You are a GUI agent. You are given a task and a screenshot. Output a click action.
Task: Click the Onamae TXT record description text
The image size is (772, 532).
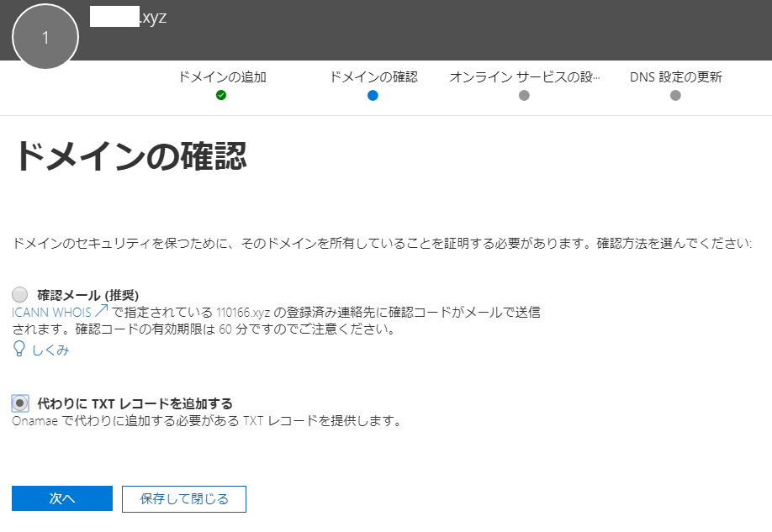tap(207, 421)
